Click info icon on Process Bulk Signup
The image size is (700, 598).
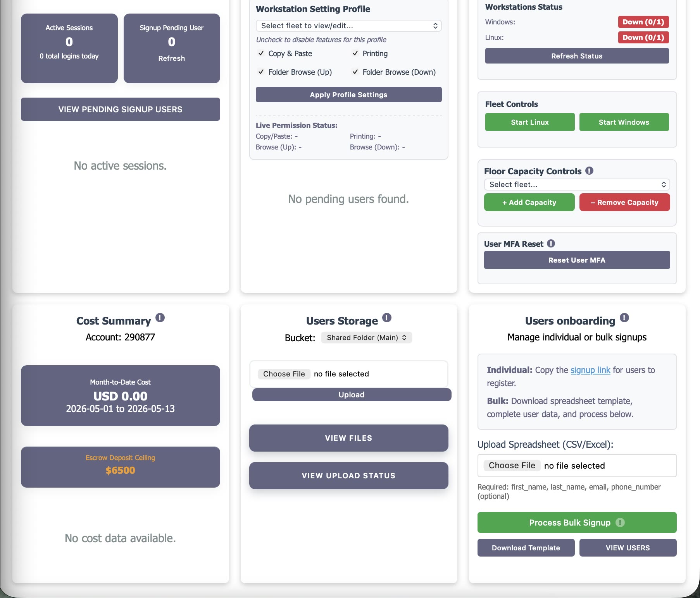click(x=620, y=522)
